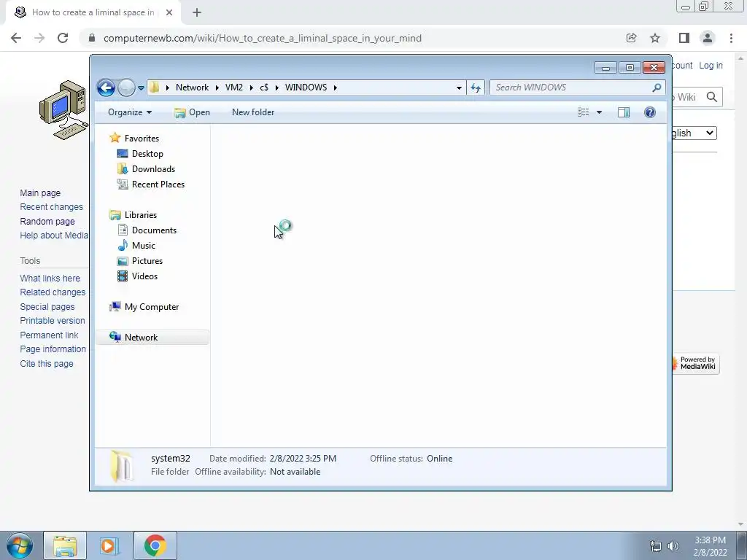
Task: Select Libraries in navigation pane
Action: (x=141, y=215)
